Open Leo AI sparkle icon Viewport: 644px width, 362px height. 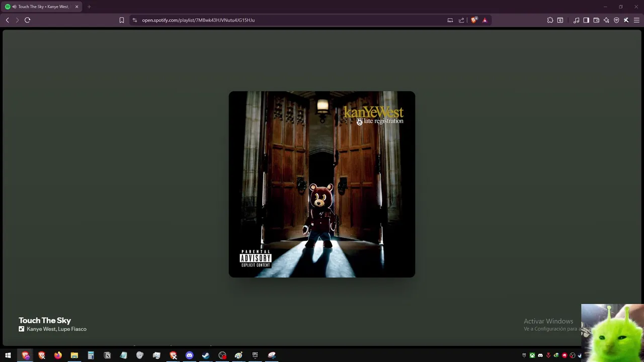606,20
